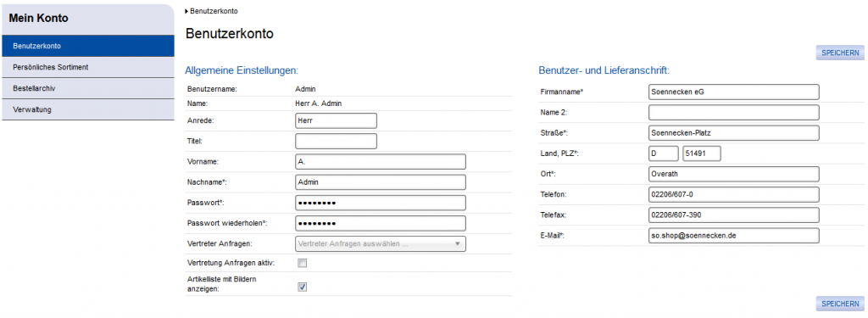Open Persönliches Sortiment in the sidebar

[x=88, y=67]
